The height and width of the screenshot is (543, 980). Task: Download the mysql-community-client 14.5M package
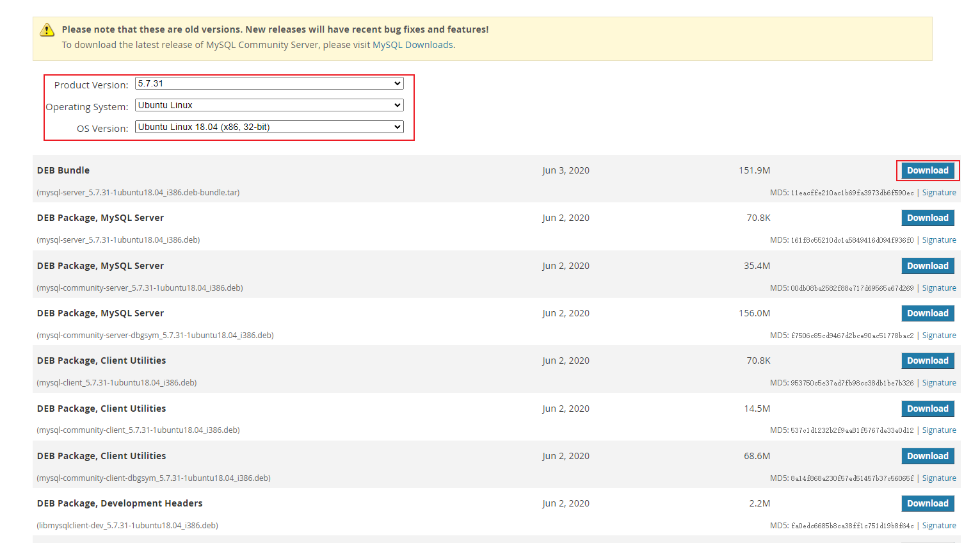click(928, 409)
